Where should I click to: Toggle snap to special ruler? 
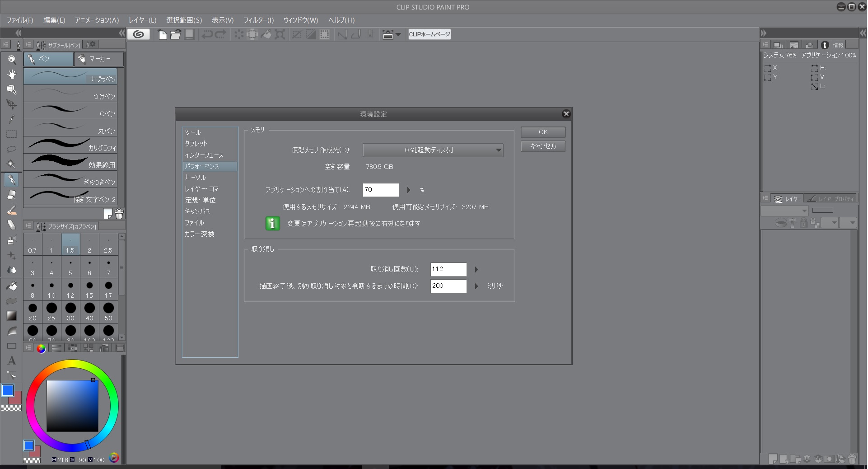point(311,34)
